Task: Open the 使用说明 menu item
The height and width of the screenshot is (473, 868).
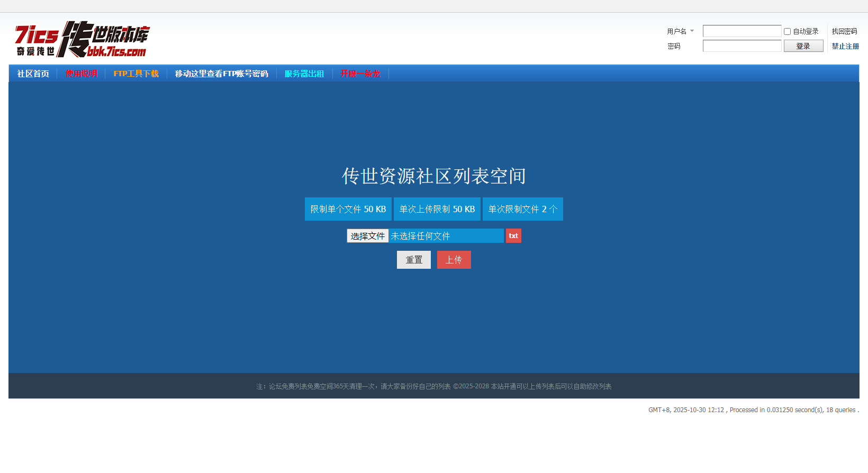Action: click(82, 74)
